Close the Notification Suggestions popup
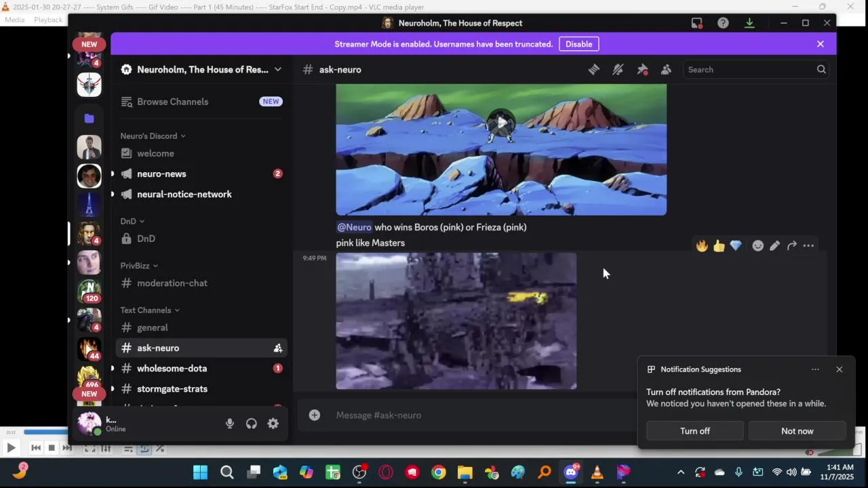The height and width of the screenshot is (488, 868). [840, 369]
